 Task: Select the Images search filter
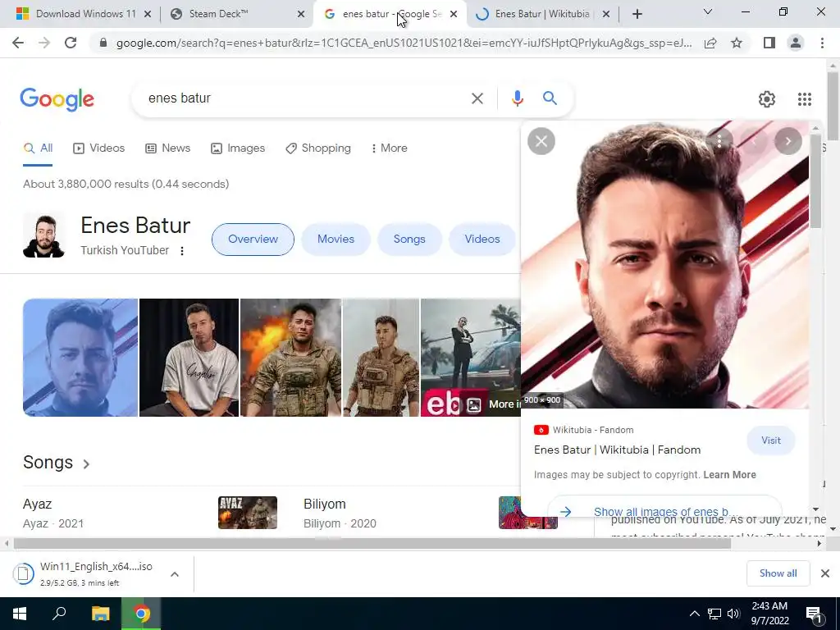(238, 148)
